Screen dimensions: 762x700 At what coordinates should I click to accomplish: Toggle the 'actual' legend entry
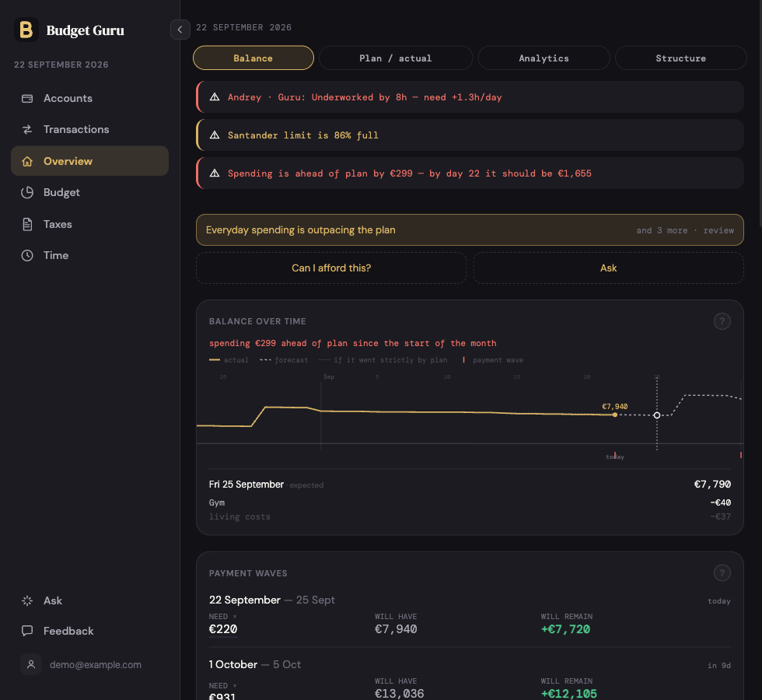coord(229,360)
